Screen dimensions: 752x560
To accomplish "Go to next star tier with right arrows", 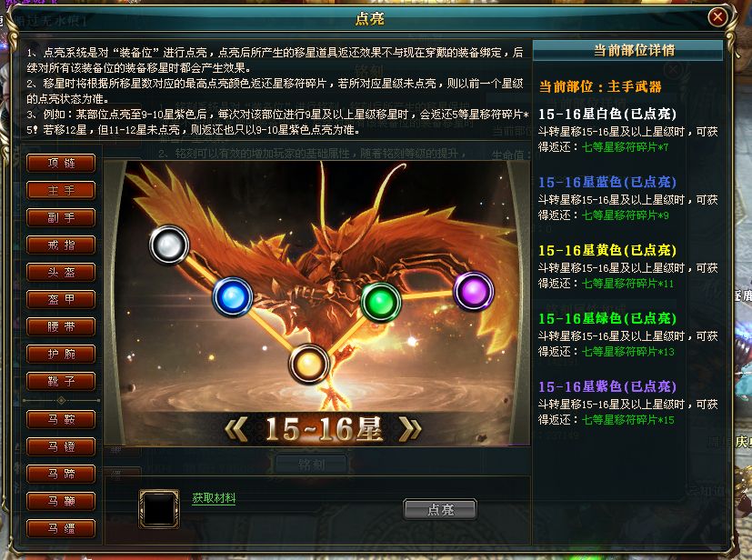I will [410, 428].
